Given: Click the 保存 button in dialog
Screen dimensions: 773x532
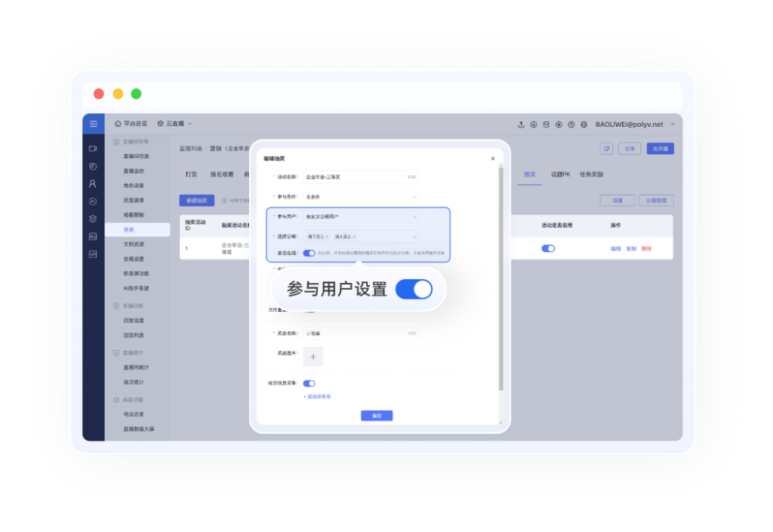Looking at the screenshot, I should tap(377, 416).
